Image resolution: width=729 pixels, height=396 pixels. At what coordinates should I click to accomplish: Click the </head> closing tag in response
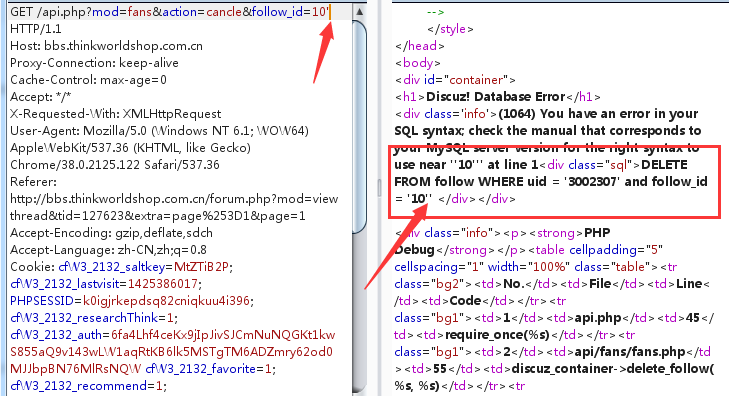(420, 46)
